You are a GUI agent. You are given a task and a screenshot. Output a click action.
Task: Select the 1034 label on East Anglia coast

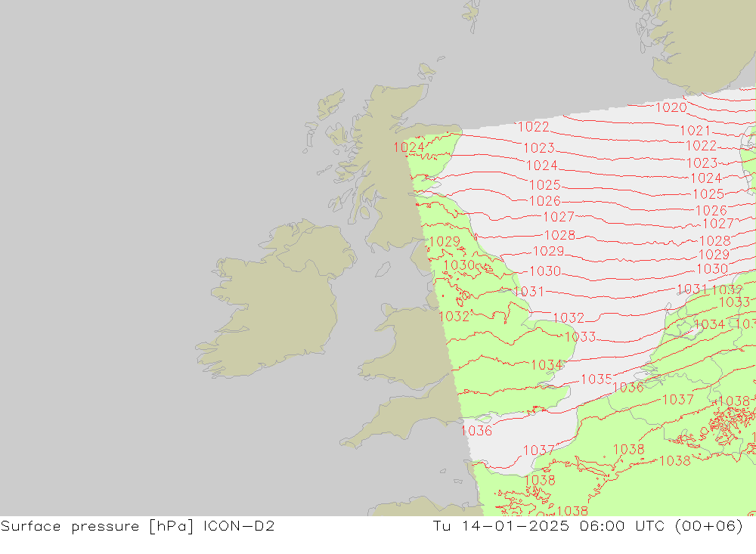(547, 365)
